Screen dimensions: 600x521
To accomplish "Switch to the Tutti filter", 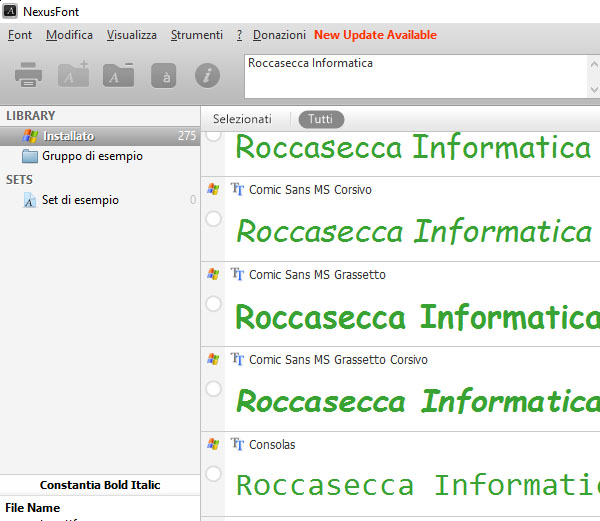I will pos(321,119).
